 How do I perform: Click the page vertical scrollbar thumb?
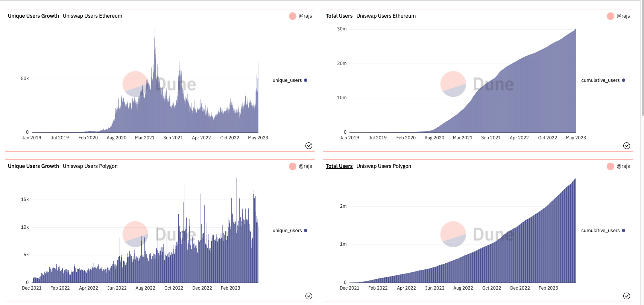tap(642, 58)
